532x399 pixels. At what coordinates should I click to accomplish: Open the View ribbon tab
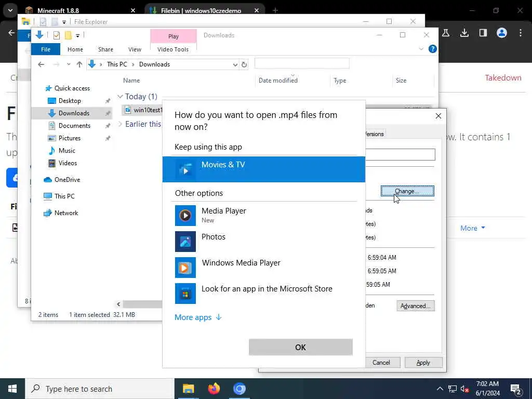(x=135, y=49)
